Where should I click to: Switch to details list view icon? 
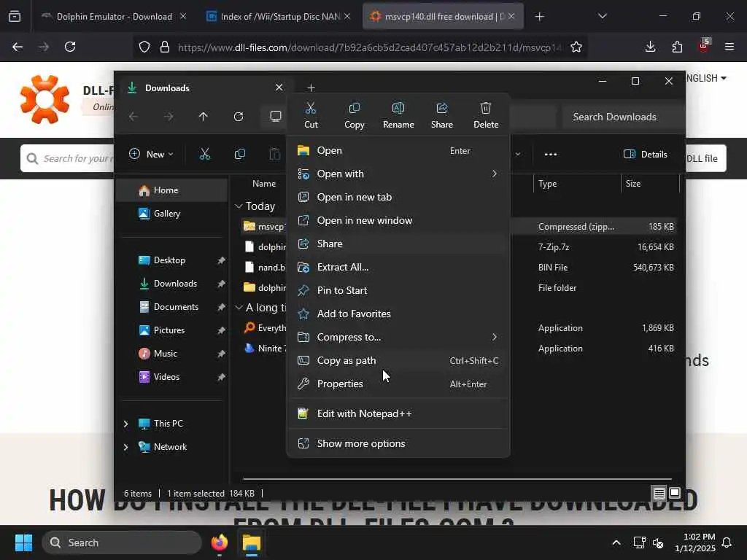pyautogui.click(x=659, y=493)
